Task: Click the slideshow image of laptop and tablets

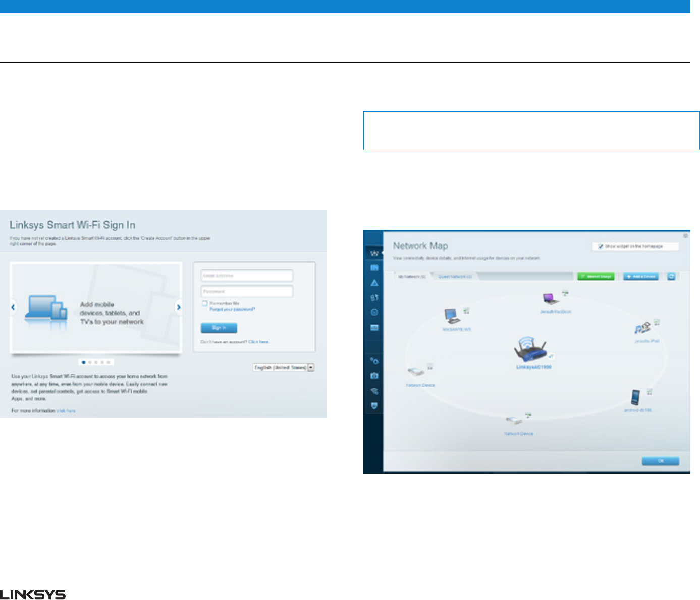Action: pyautogui.click(x=46, y=307)
